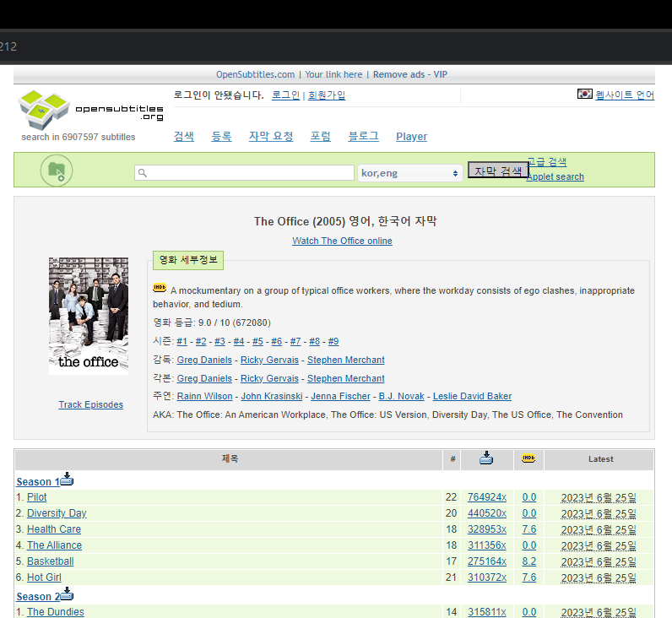The image size is (672, 618).
Task: Click the OpenSubtitles.org cube logo
Action: 44,110
